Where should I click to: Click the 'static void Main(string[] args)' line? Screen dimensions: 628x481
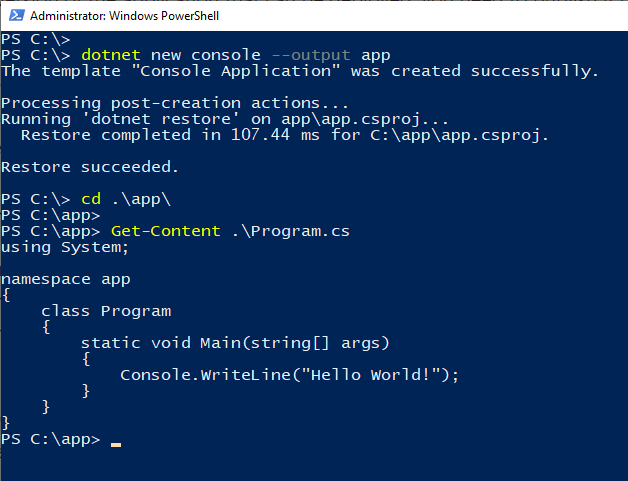[x=235, y=343]
